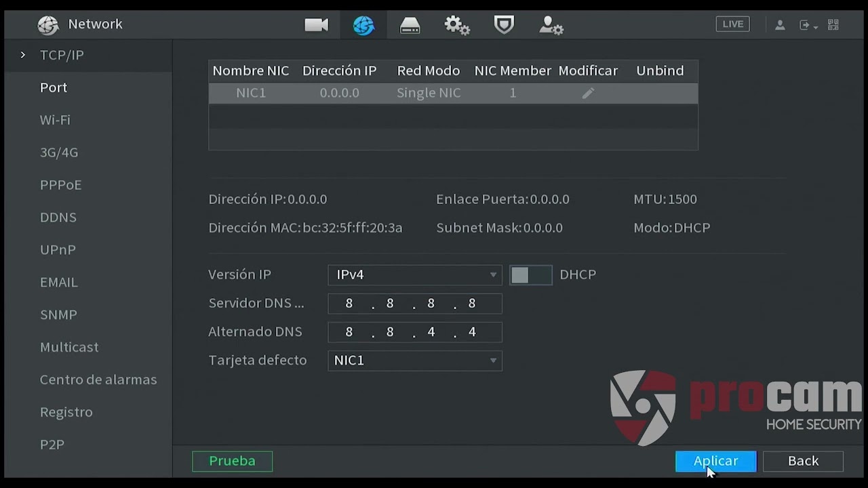Click the Dirección IP column header
Screen dimensions: 868x488
coord(339,70)
